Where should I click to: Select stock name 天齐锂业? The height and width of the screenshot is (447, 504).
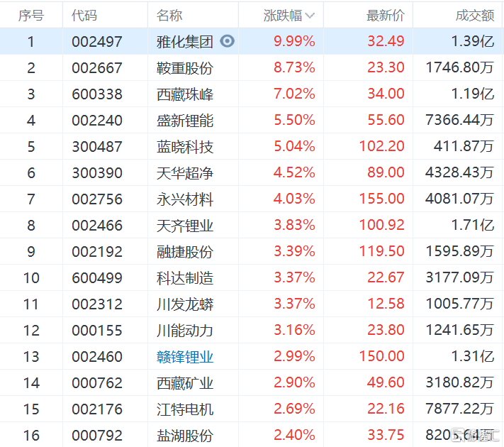coord(185,226)
